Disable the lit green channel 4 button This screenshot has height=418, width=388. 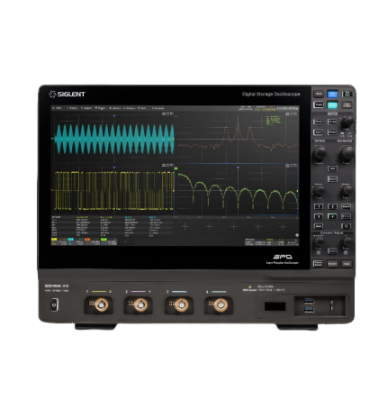[x=332, y=216]
